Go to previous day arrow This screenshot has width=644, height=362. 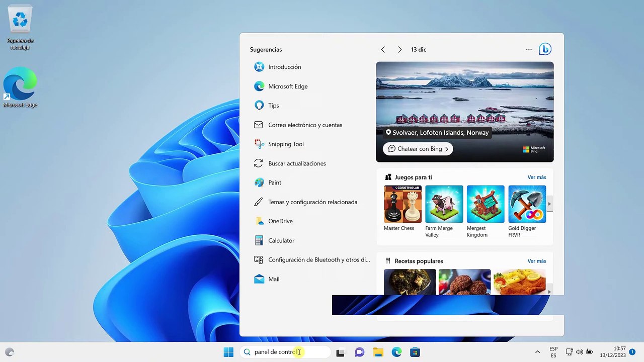tap(383, 49)
